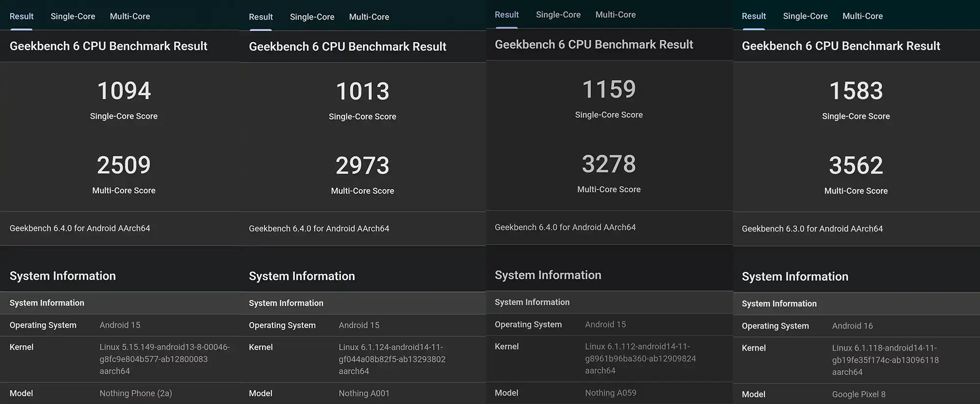Screen dimensions: 980x404
Task: Open Result tab in Nothing A059 panel
Action: point(507,15)
